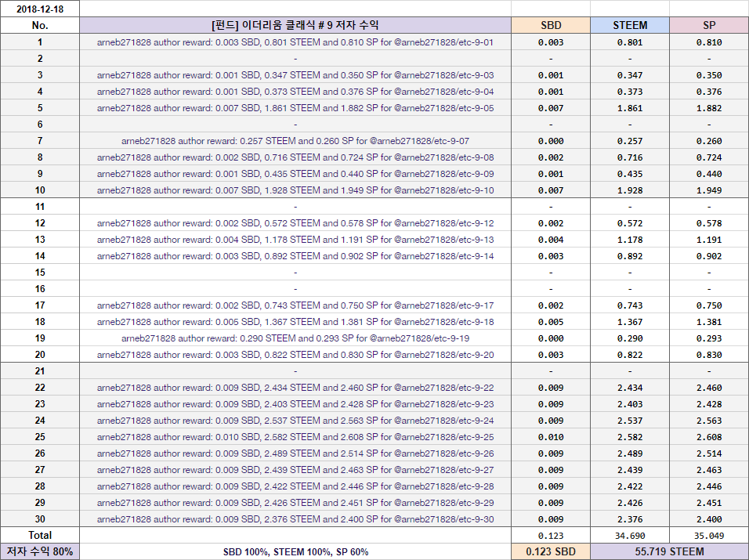
Task: Click the SP value 1.949
Action: point(709,190)
